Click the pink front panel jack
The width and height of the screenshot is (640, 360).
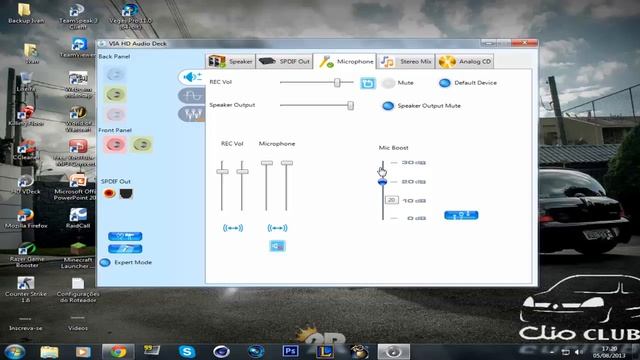115,144
